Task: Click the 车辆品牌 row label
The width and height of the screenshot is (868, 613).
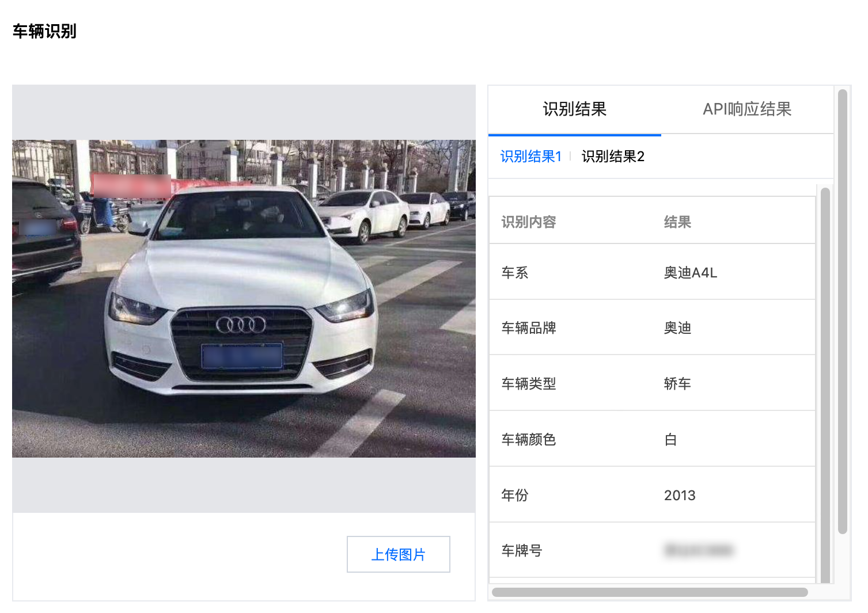Action: click(x=529, y=328)
